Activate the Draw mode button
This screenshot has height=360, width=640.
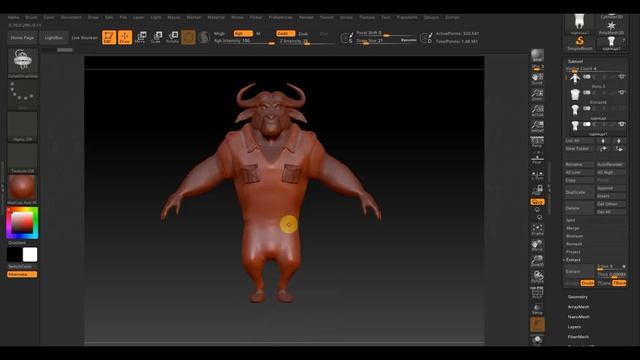click(125, 37)
